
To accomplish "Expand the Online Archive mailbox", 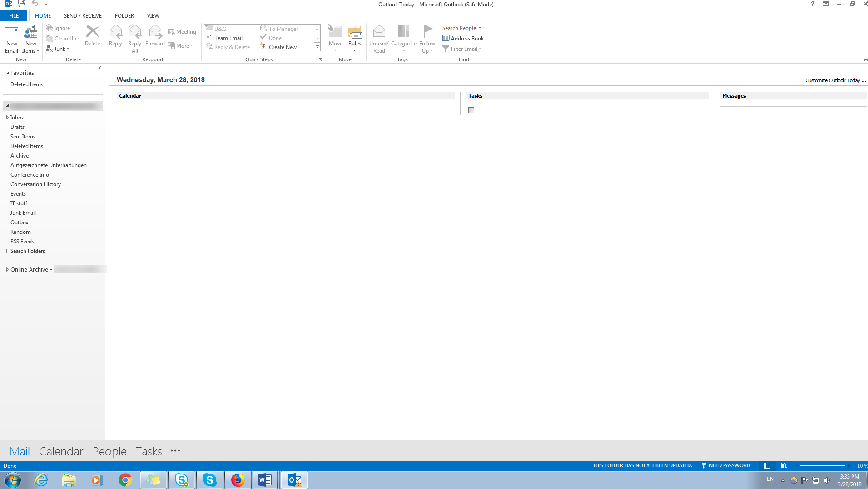I will pyautogui.click(x=7, y=270).
